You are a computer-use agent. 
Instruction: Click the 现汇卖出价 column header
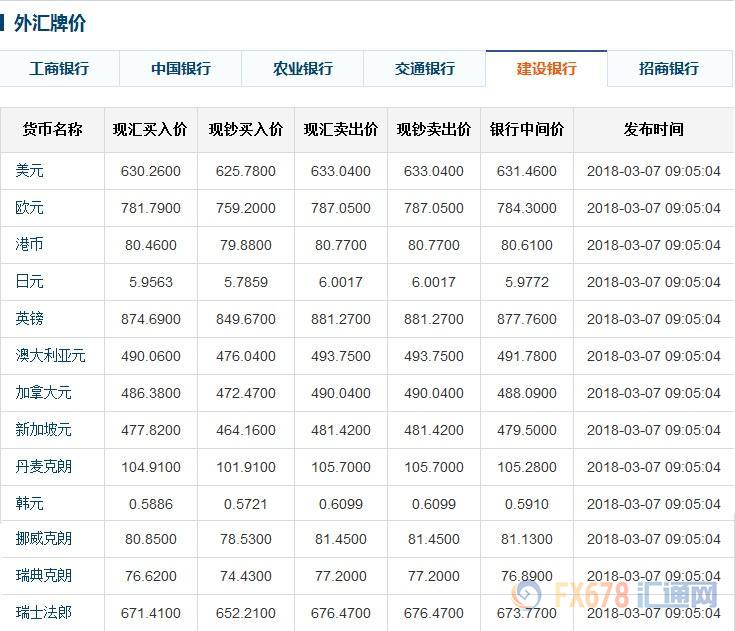[341, 129]
